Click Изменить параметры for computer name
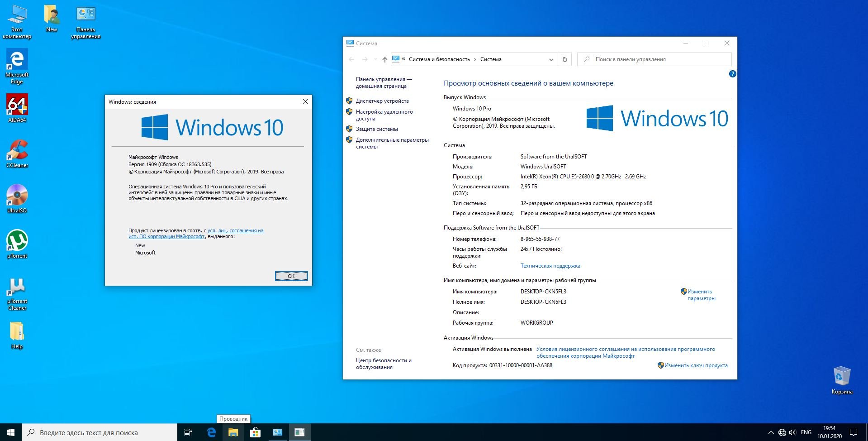Viewport: 868px width, 441px height. coord(701,295)
